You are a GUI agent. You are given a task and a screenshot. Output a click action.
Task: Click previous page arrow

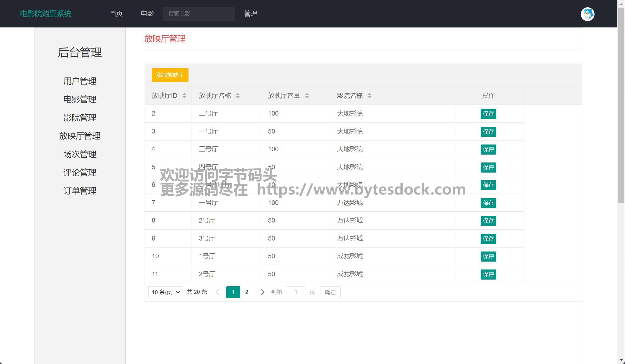coord(217,292)
